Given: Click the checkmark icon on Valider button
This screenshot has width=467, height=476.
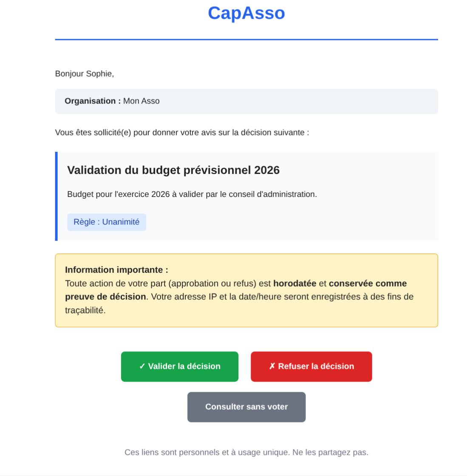Looking at the screenshot, I should [142, 366].
